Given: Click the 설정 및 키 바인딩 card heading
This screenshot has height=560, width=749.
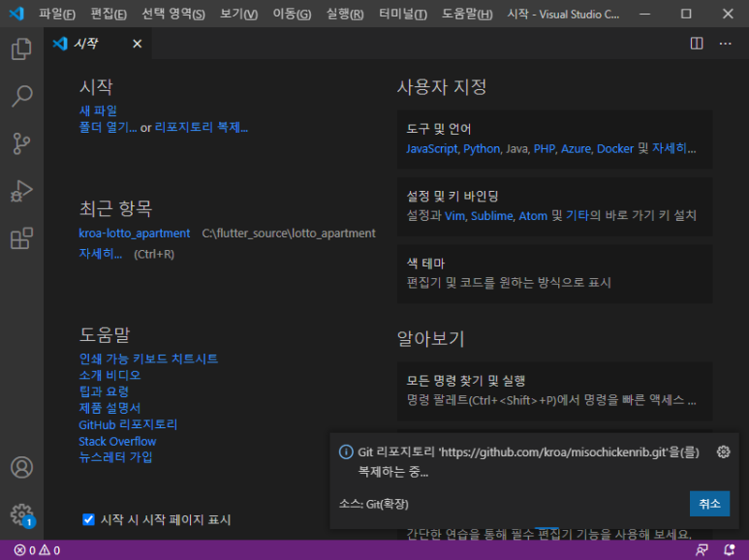Looking at the screenshot, I should point(452,197).
